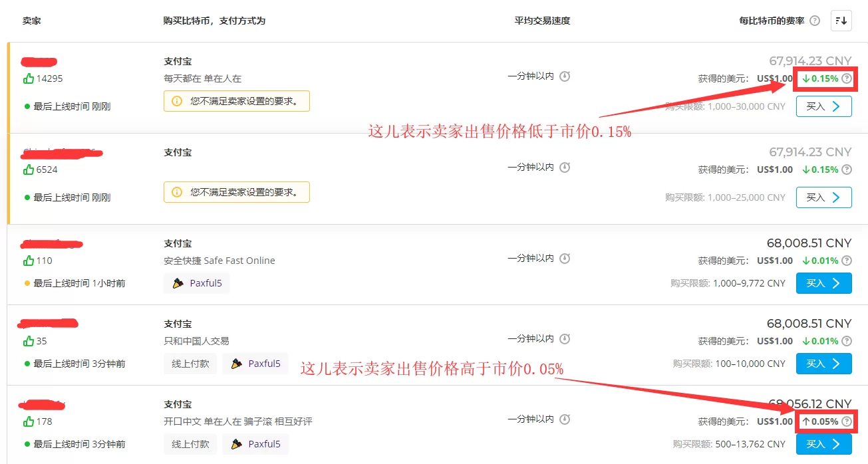Open help icon beside 0.01% in 100–10,000 CNY offer
The width and height of the screenshot is (868, 464).
pos(846,341)
